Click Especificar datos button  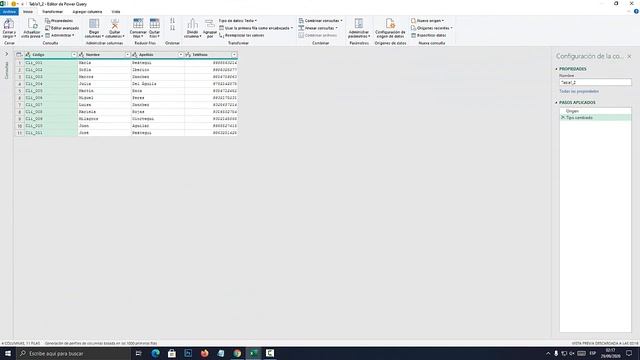point(429,35)
